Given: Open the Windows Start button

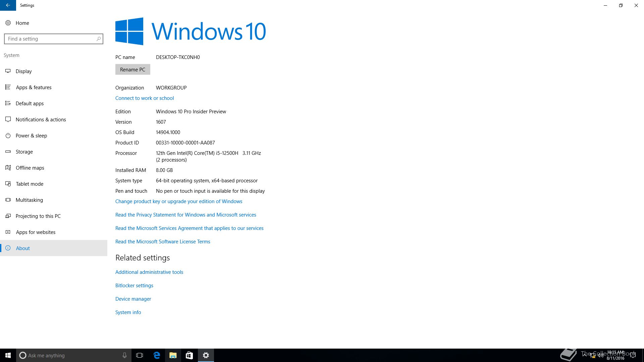Looking at the screenshot, I should pyautogui.click(x=8, y=355).
